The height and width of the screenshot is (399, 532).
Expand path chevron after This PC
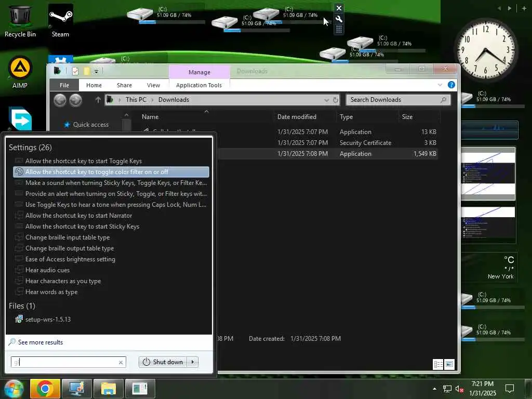(152, 100)
